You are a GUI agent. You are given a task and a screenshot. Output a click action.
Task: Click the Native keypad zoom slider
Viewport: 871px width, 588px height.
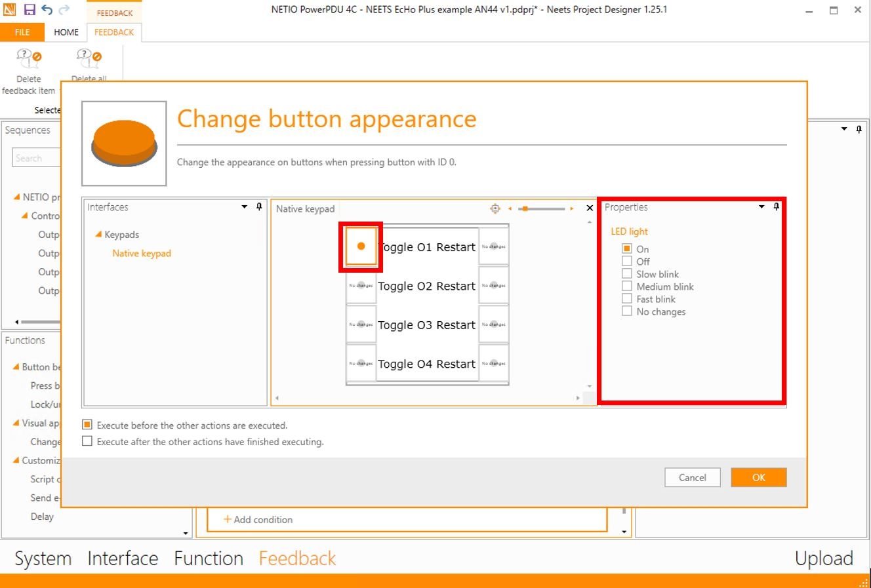click(x=541, y=208)
